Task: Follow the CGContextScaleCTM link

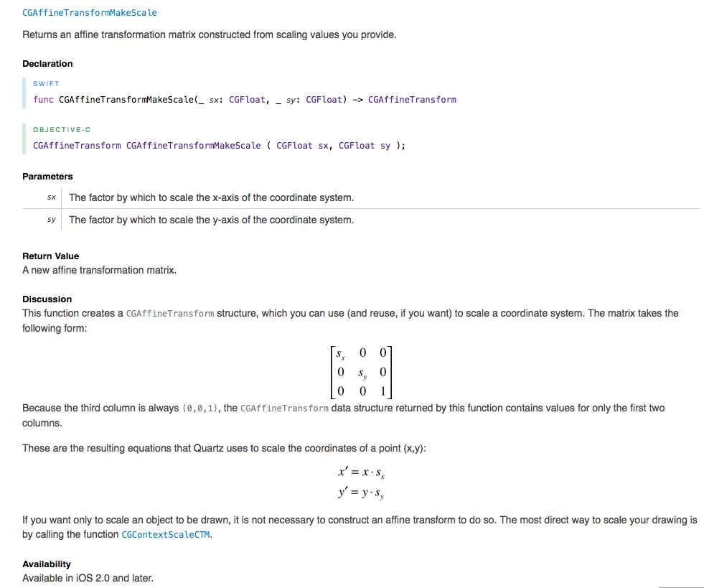Action: pos(166,535)
